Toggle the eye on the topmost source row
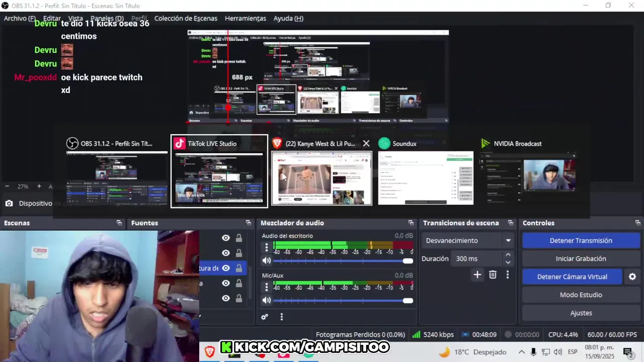Viewport: 644px width, 362px height. pyautogui.click(x=226, y=238)
